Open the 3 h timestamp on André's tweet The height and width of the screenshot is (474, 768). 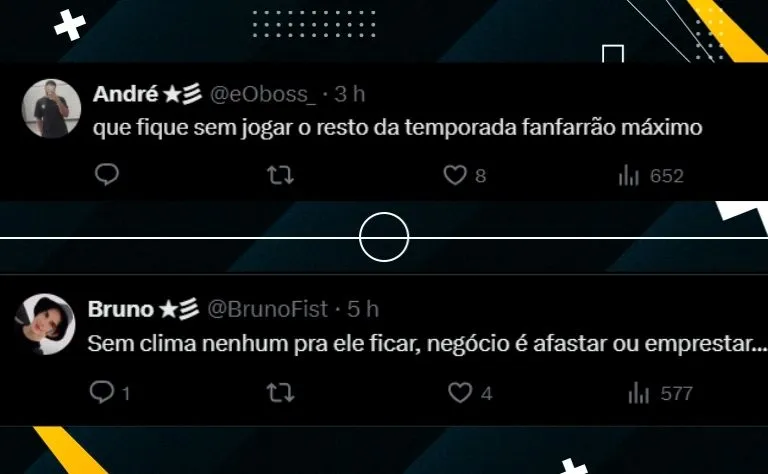click(350, 94)
